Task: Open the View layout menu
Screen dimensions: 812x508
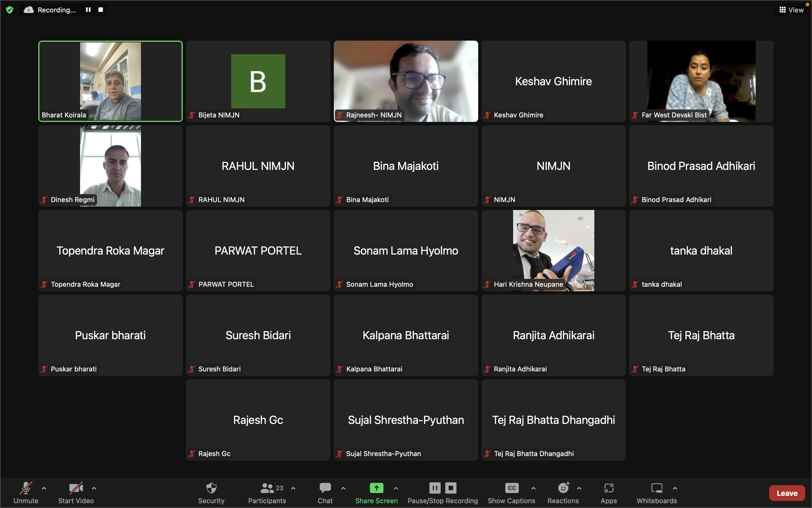Action: tap(791, 10)
